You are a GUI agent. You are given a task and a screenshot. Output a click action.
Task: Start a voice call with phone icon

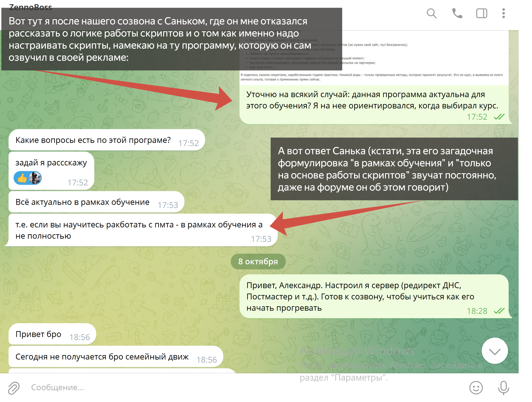tap(457, 14)
